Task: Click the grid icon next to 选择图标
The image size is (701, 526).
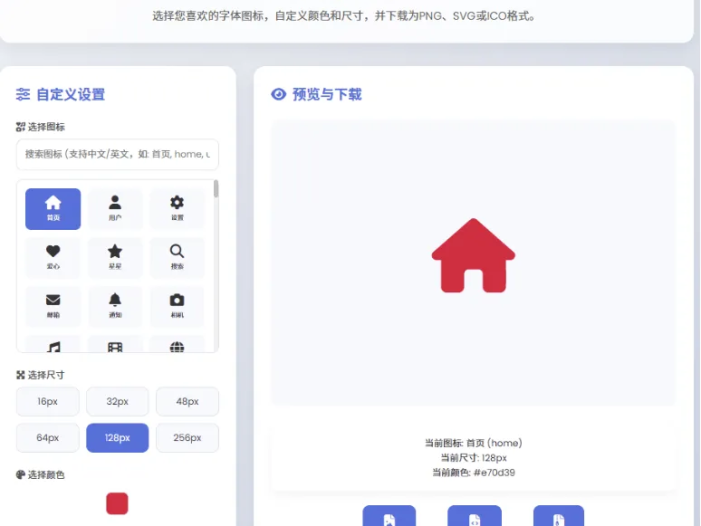Action: [20, 127]
